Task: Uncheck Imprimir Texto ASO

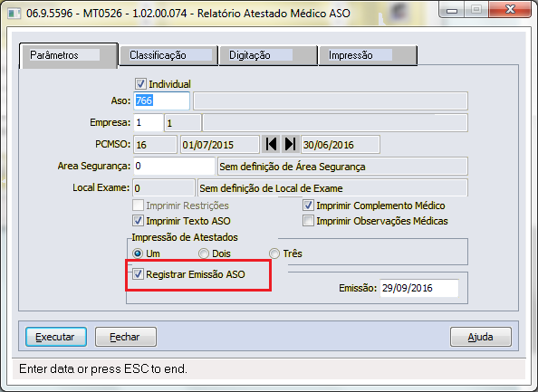Action: point(138,221)
